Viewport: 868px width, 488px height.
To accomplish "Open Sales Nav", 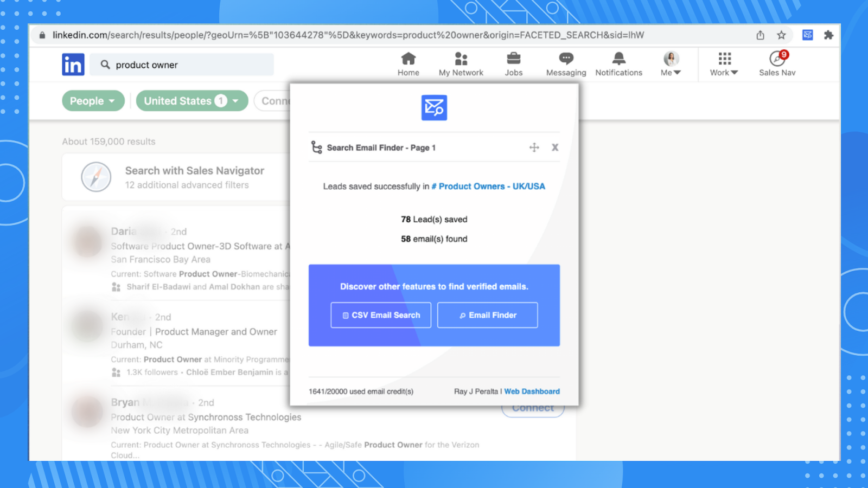I will click(x=777, y=65).
